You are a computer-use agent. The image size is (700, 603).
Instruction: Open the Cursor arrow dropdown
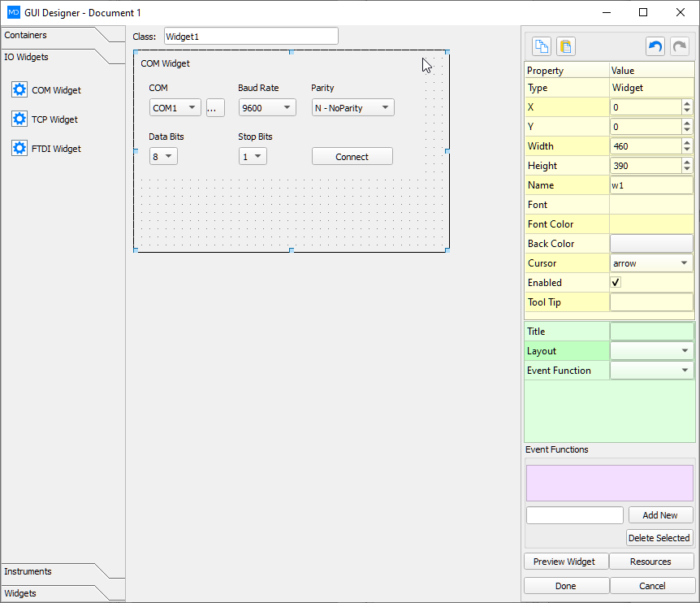pyautogui.click(x=651, y=263)
